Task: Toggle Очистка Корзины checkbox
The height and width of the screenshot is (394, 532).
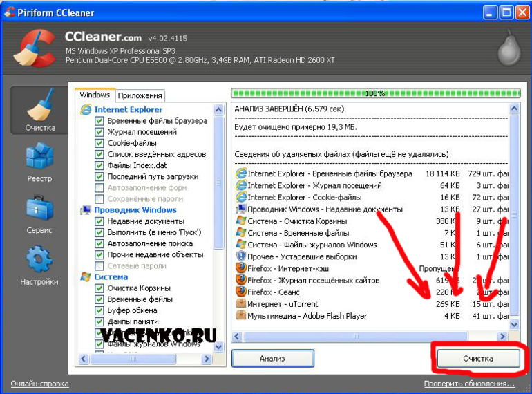Action: coord(99,288)
